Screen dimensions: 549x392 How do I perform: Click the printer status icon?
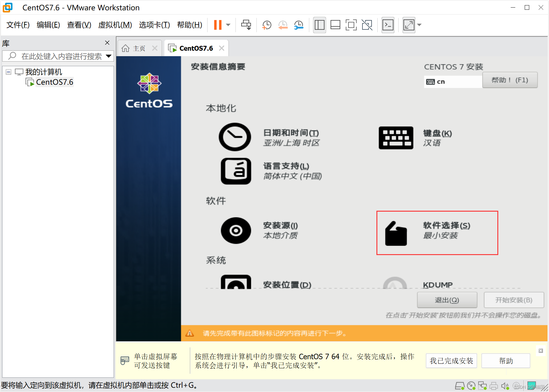[494, 386]
